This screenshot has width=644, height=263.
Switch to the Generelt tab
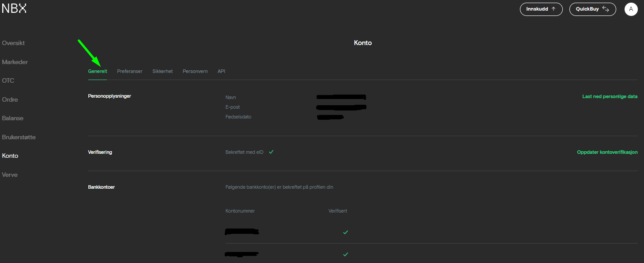click(x=98, y=71)
